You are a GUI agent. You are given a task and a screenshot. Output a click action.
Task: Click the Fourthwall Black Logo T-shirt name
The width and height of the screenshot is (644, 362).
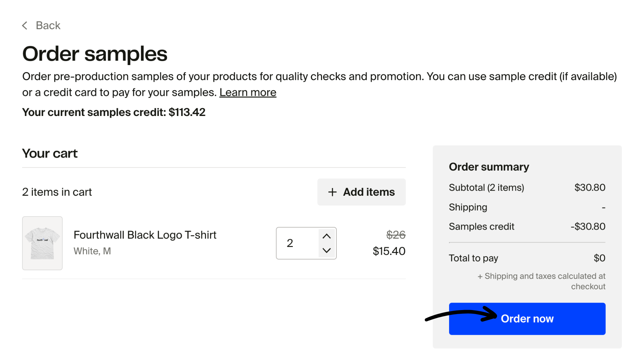tap(145, 235)
